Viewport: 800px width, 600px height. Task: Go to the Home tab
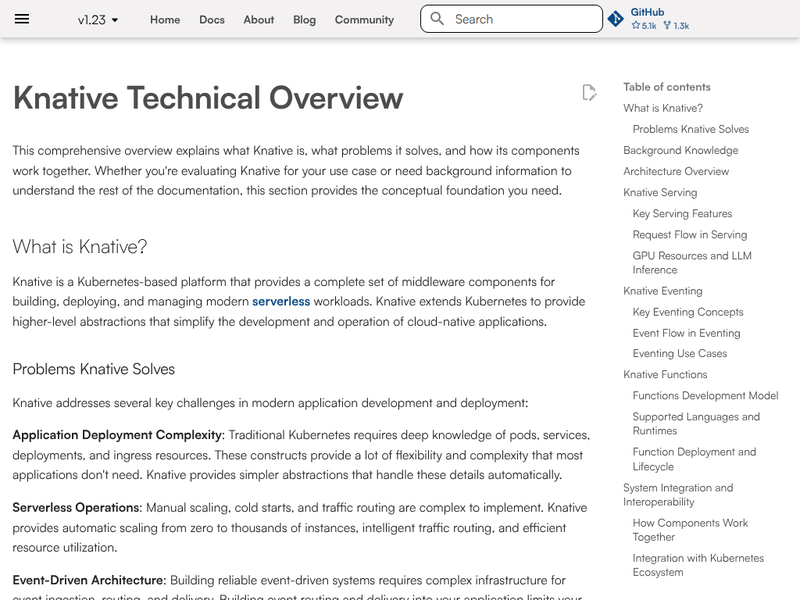[x=165, y=20]
